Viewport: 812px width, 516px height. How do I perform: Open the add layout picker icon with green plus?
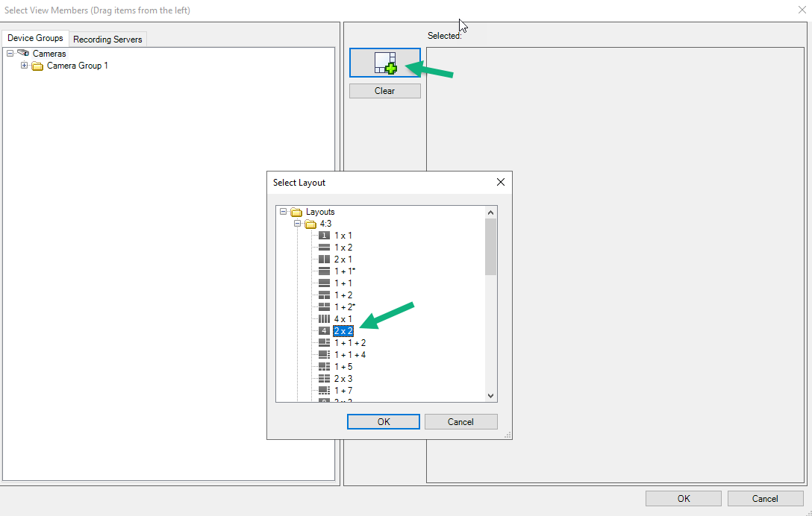(384, 63)
